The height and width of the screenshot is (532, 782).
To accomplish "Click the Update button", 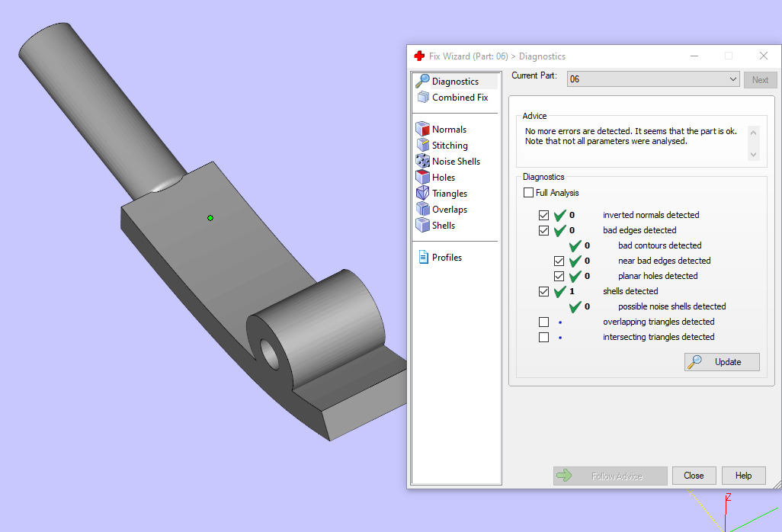I will coord(722,362).
